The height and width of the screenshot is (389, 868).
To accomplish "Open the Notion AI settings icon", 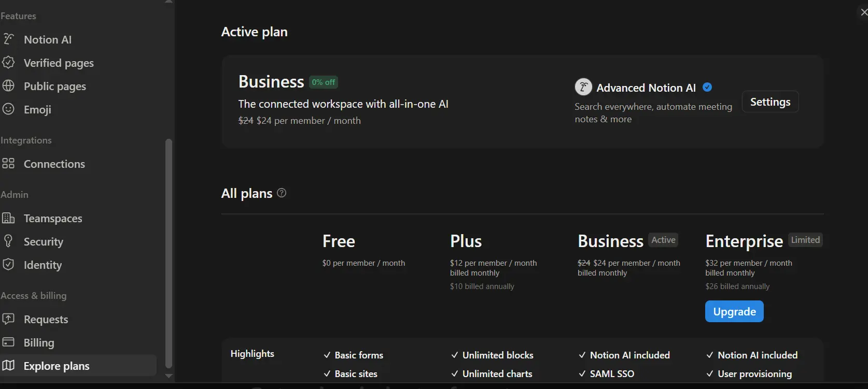I will tap(8, 39).
